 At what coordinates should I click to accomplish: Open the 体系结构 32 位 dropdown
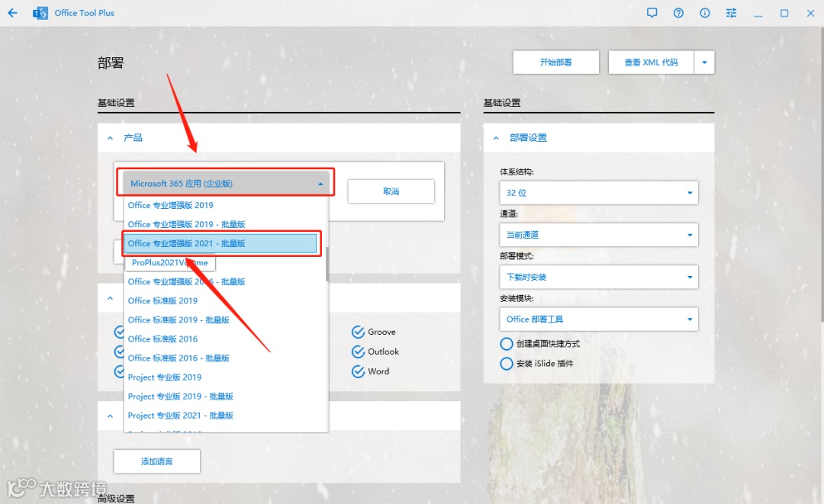point(599,193)
